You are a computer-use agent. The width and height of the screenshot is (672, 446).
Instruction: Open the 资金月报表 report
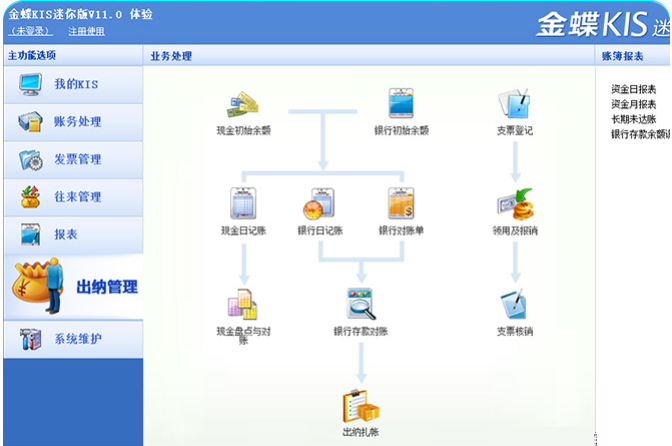tap(633, 104)
